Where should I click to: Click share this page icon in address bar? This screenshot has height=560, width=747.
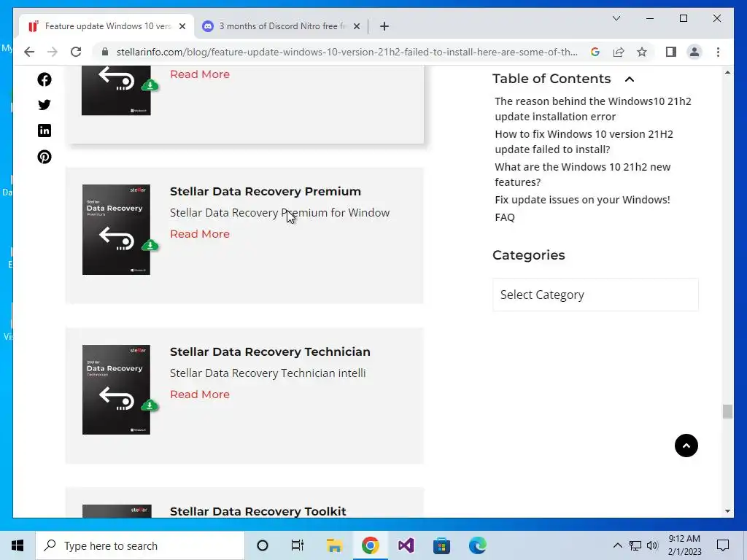point(619,52)
